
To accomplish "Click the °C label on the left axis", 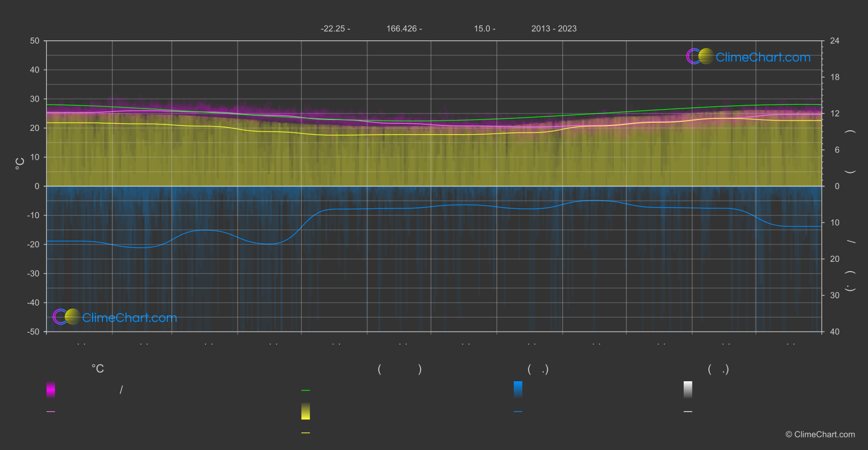I will click(x=20, y=163).
